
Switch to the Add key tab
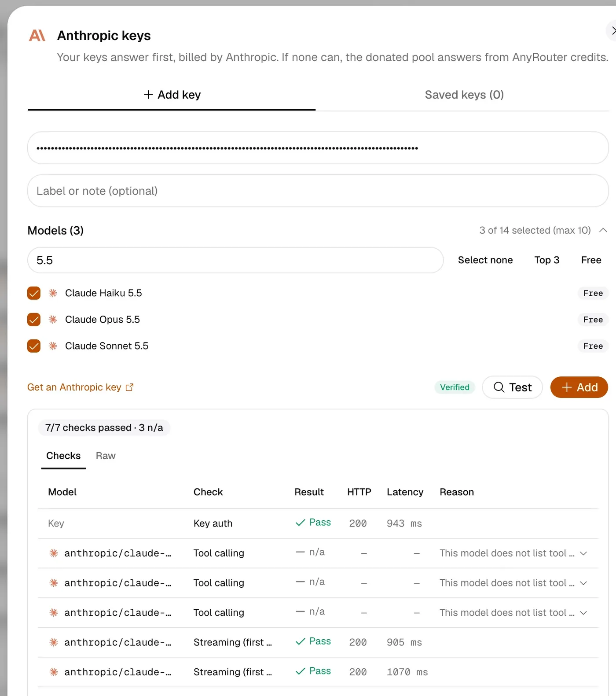(x=172, y=95)
